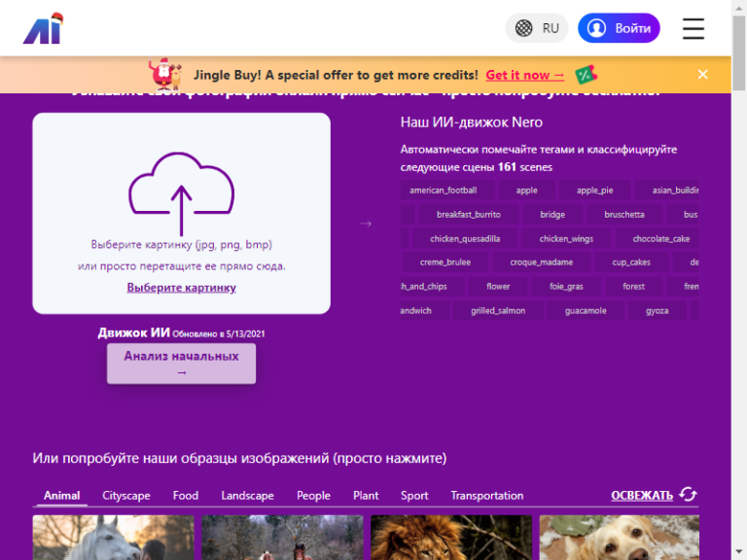Click the Анализ начальных button
The width and height of the screenshot is (747, 560).
181,364
